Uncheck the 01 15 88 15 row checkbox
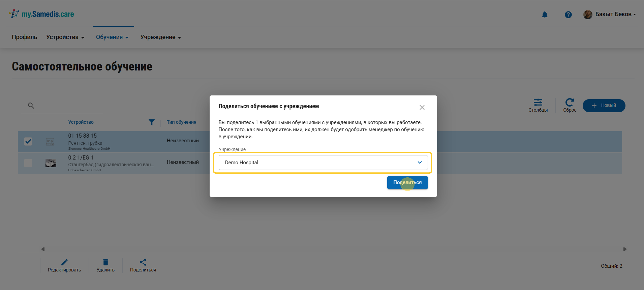Viewport: 644px width, 290px height. click(x=28, y=141)
